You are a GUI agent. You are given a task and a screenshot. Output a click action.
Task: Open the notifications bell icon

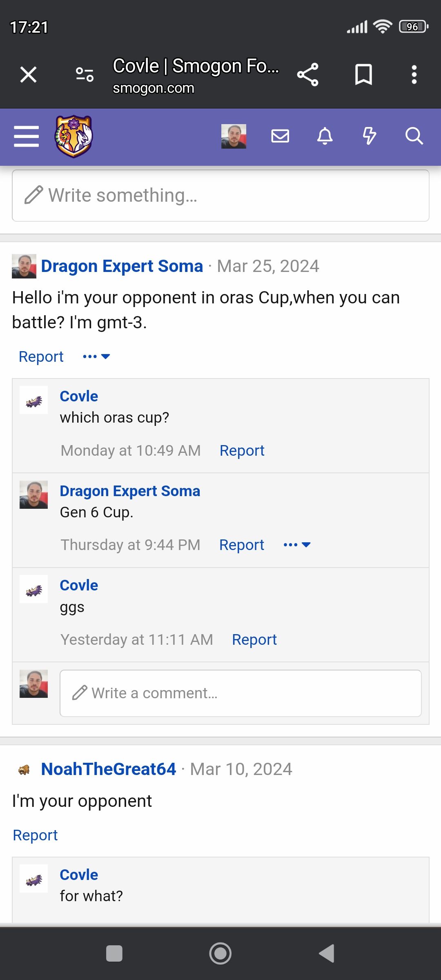tap(325, 136)
